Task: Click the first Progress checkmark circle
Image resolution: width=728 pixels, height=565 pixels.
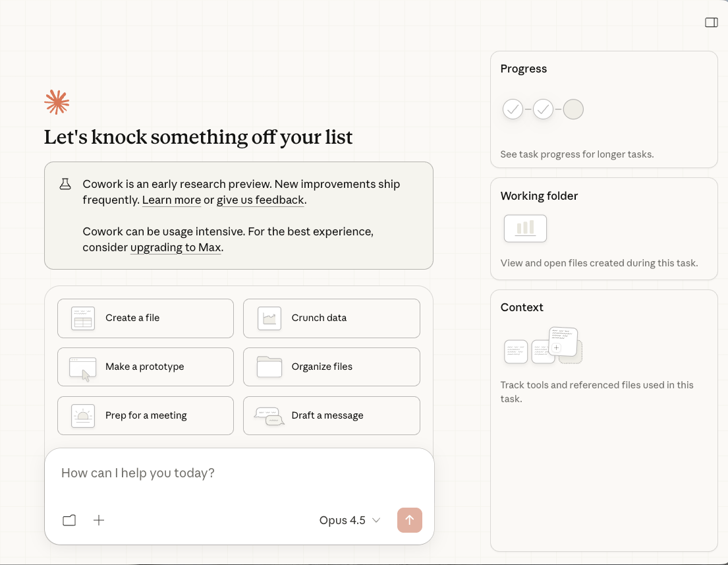Action: pyautogui.click(x=513, y=109)
